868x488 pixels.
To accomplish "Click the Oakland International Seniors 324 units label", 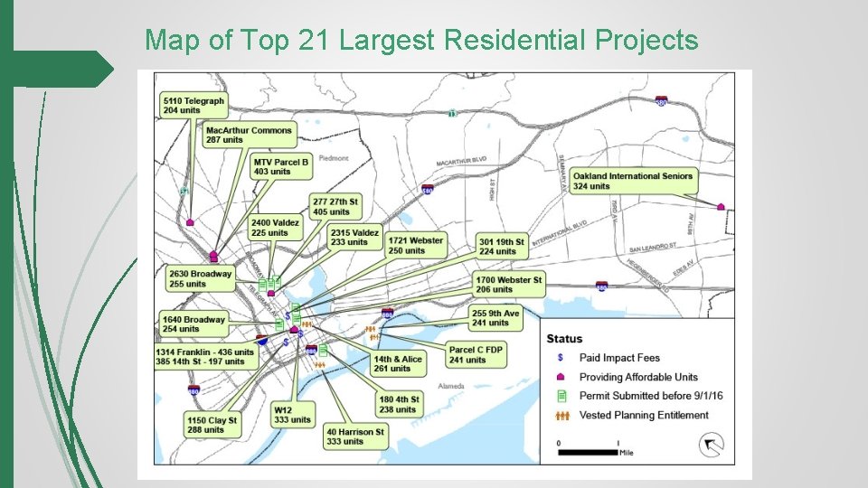I will [x=633, y=181].
